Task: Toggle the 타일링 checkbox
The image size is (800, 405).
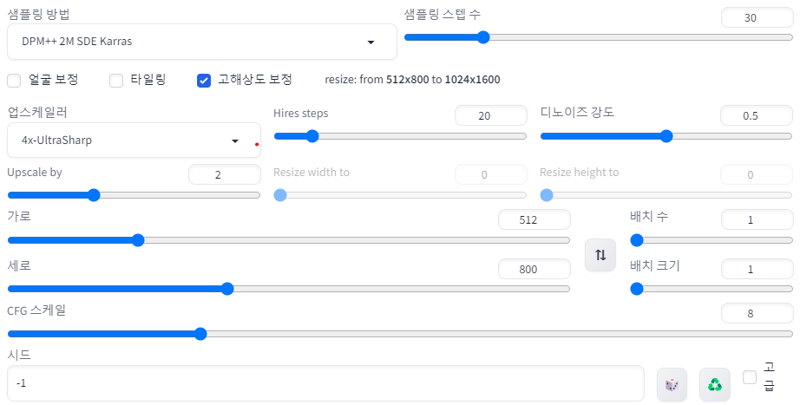Action: [x=116, y=79]
